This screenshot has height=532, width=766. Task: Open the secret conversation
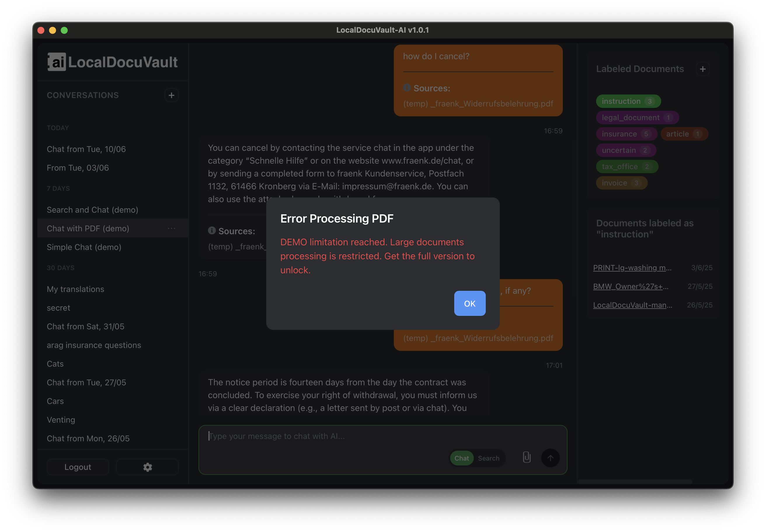pyautogui.click(x=113, y=308)
